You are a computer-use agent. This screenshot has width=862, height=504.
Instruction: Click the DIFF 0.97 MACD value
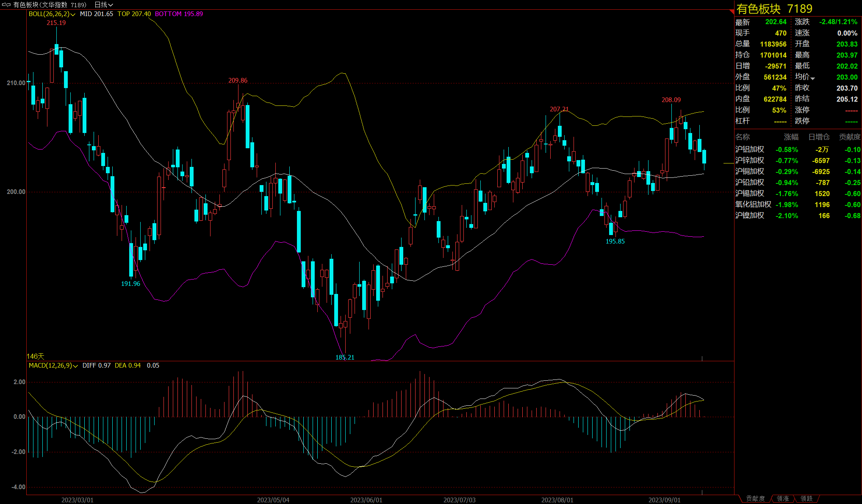tap(97, 366)
